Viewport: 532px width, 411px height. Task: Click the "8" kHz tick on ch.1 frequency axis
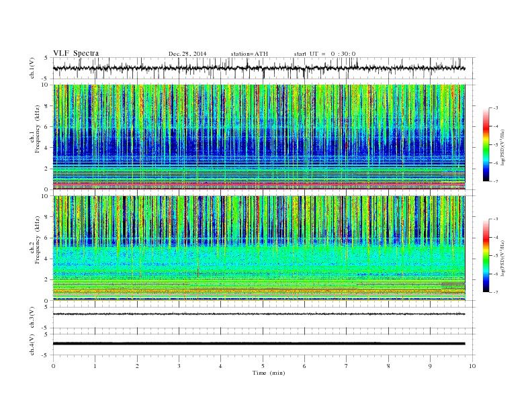47,106
